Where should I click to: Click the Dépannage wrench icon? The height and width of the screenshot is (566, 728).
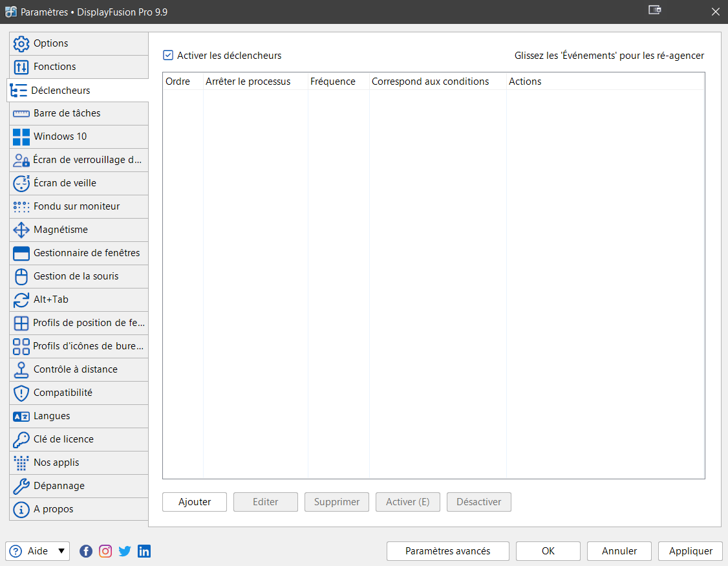[21, 486]
